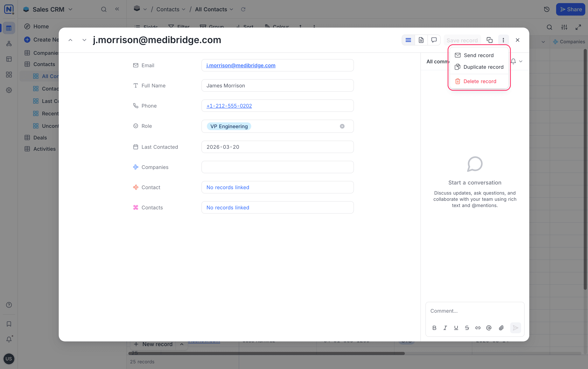Select Send record from menu
Image resolution: width=588 pixels, height=369 pixels.
click(x=479, y=55)
